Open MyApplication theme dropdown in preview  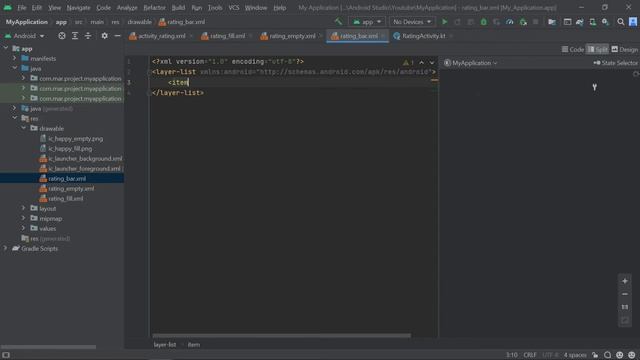pyautogui.click(x=471, y=63)
